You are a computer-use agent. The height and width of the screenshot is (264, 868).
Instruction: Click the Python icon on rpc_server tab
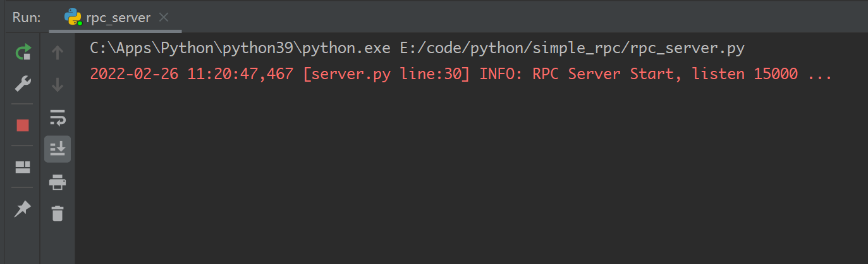[73, 18]
